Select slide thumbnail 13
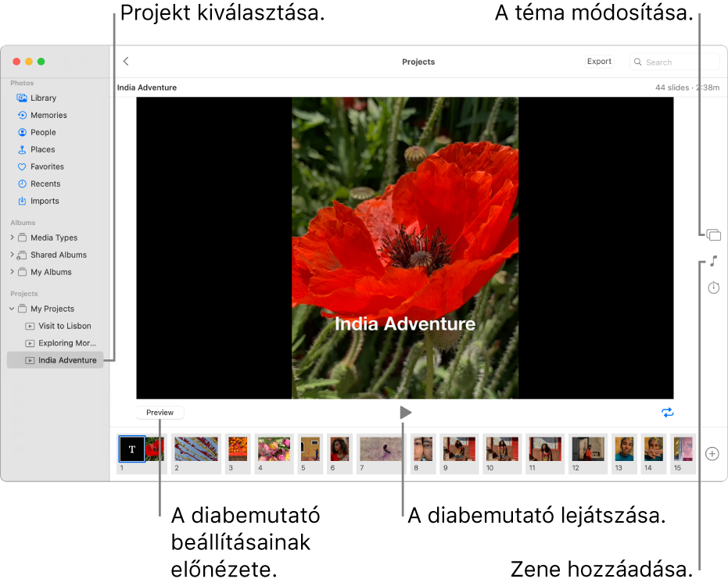The width and height of the screenshot is (728, 586). [624, 448]
